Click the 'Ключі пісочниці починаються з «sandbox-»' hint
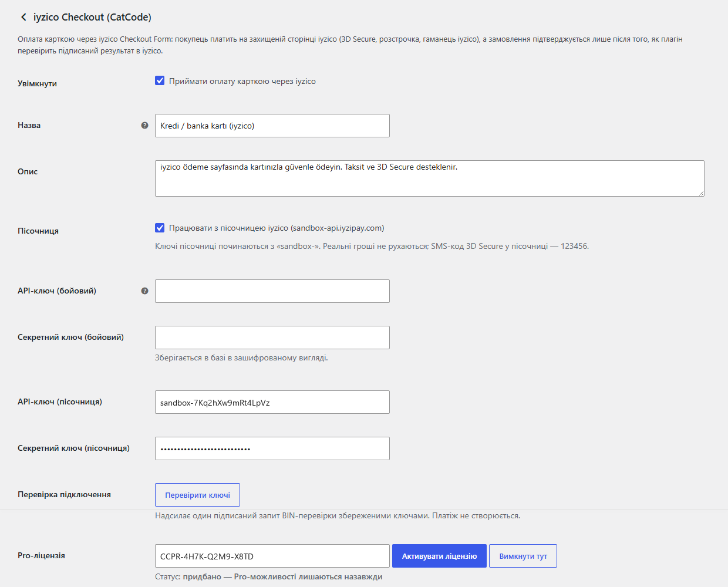Image resolution: width=728 pixels, height=587 pixels. tap(372, 246)
